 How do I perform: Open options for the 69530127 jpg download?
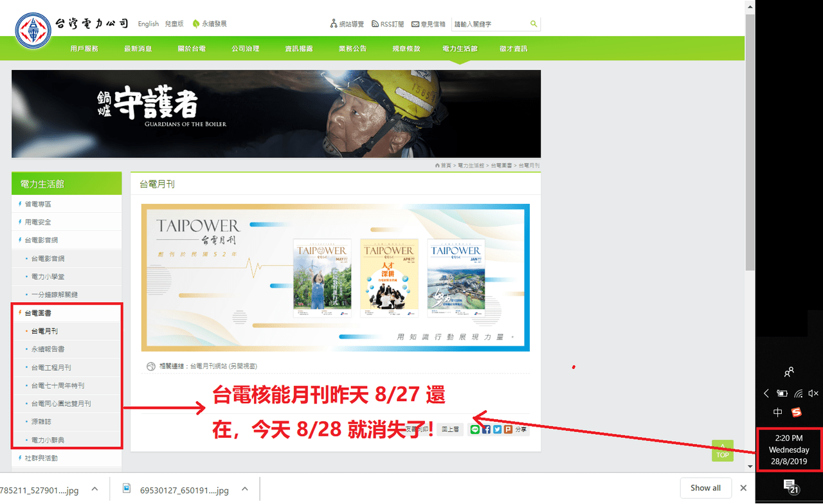(x=244, y=489)
